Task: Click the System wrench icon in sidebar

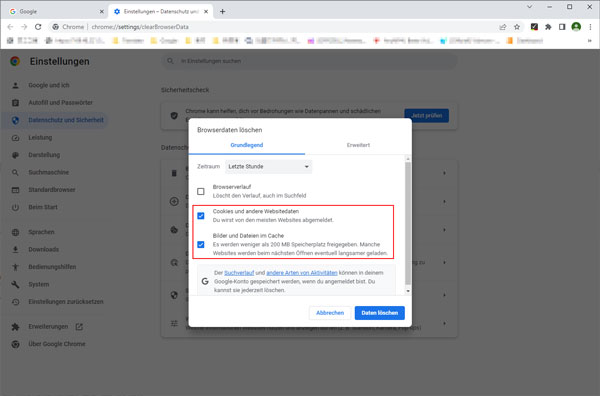Action: [x=15, y=284]
